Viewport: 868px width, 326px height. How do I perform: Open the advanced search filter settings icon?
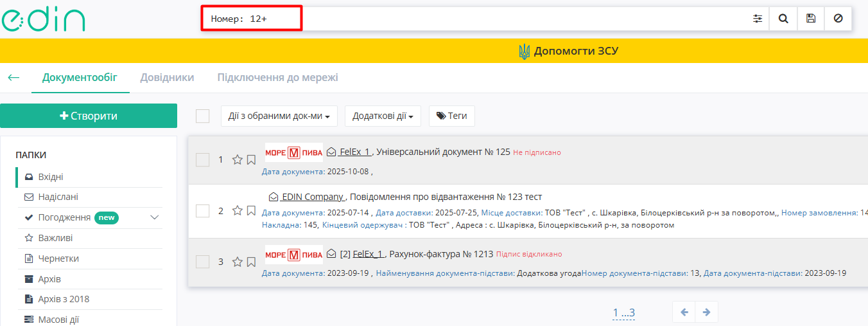point(758,19)
